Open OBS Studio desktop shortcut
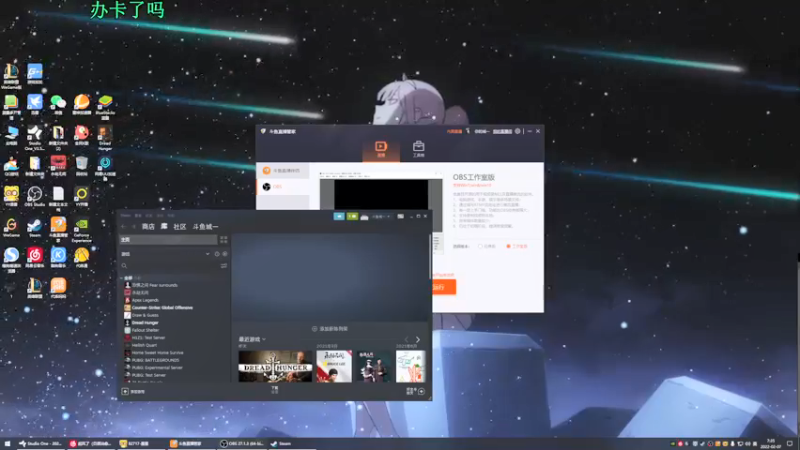This screenshot has width=800, height=450. (35, 196)
